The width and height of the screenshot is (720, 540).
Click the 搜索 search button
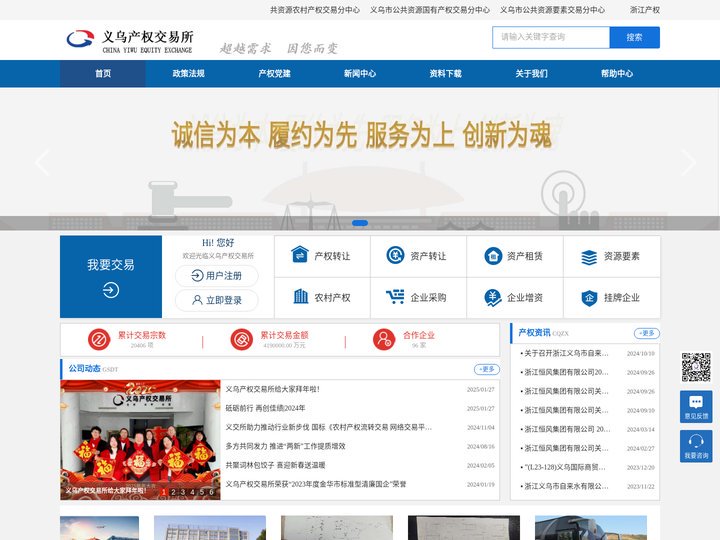point(634,37)
